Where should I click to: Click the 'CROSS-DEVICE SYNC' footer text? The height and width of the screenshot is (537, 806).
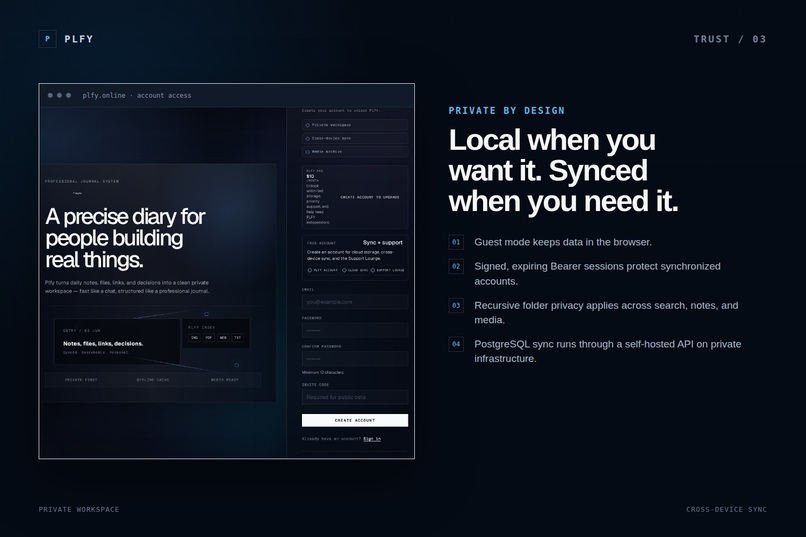click(726, 509)
